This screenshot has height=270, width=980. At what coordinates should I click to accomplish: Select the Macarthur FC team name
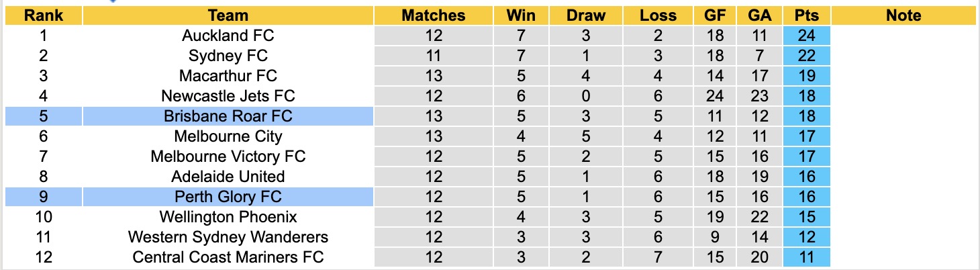pos(228,76)
